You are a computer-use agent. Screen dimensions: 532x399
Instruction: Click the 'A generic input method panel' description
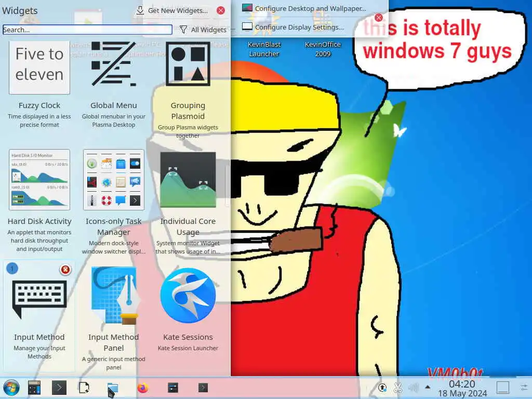(114, 363)
